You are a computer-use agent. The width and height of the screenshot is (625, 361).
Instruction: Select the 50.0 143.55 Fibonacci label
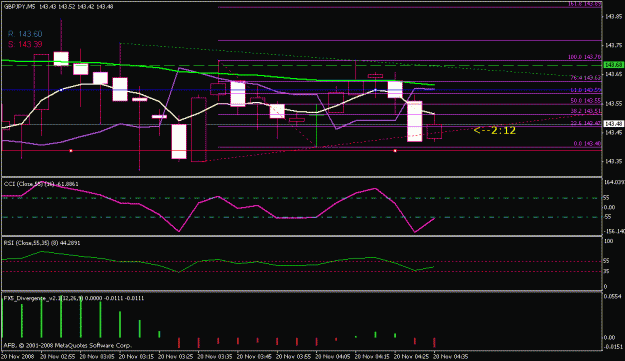point(585,101)
